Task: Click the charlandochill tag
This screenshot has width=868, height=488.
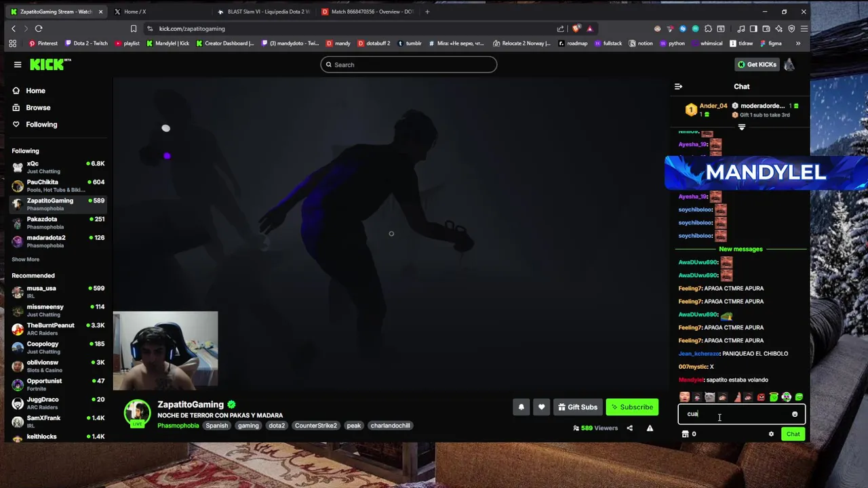Action: [391, 426]
